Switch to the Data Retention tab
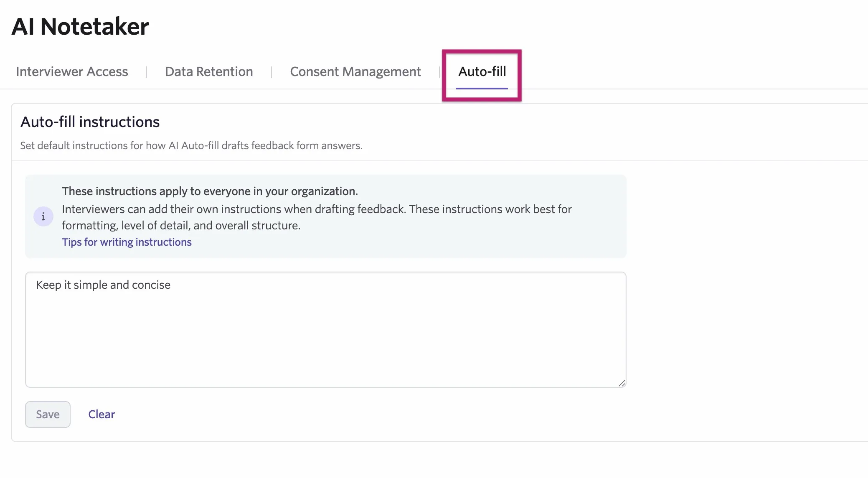Image resolution: width=868 pixels, height=478 pixels. [209, 71]
